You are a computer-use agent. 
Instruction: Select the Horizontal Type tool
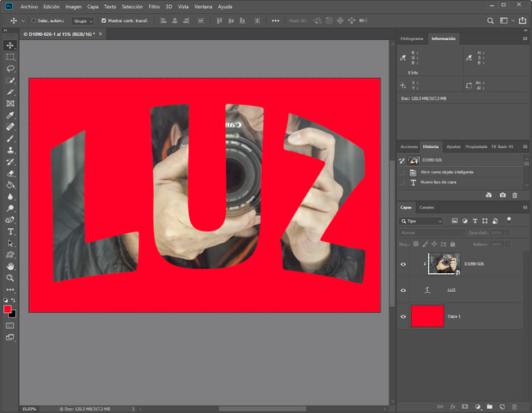(x=10, y=231)
